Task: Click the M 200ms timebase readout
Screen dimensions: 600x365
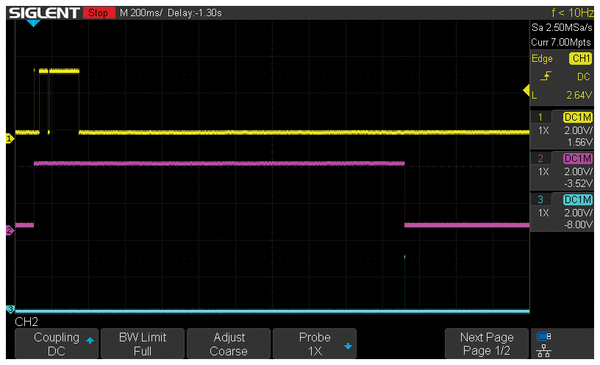Action: pyautogui.click(x=141, y=13)
